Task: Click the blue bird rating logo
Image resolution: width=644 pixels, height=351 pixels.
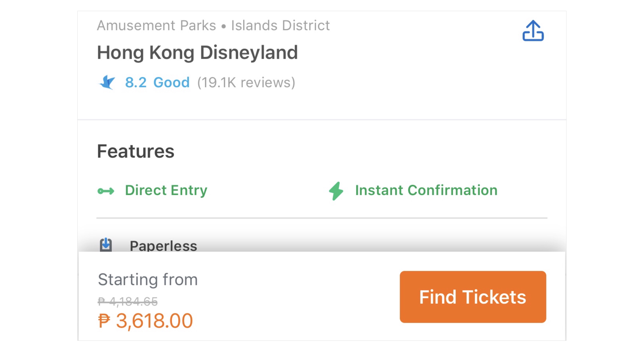Action: pyautogui.click(x=107, y=82)
